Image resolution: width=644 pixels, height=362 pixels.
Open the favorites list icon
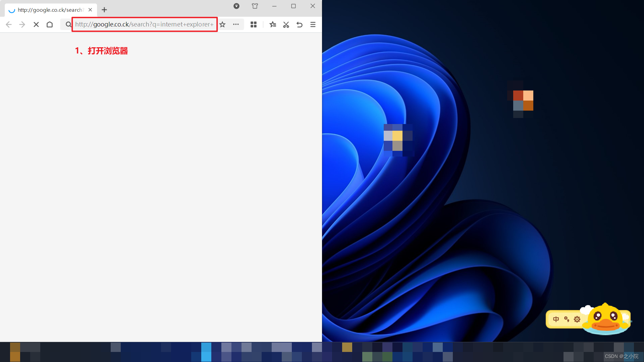pyautogui.click(x=273, y=24)
